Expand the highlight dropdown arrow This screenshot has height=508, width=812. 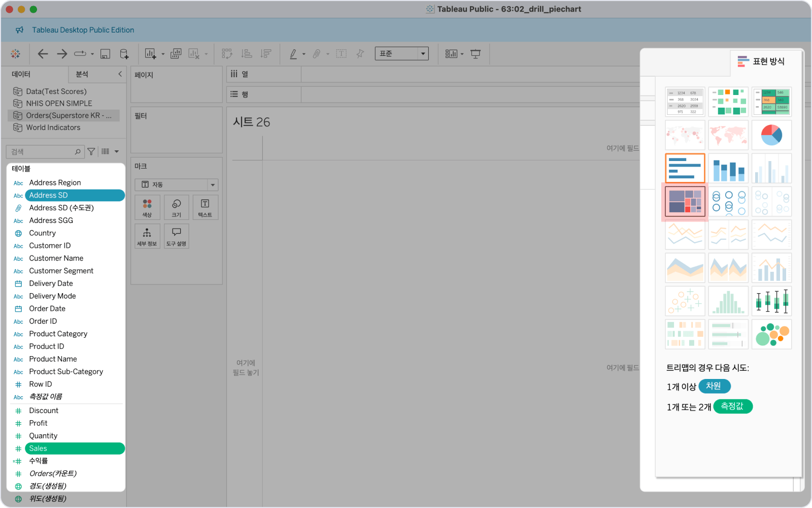coord(304,54)
